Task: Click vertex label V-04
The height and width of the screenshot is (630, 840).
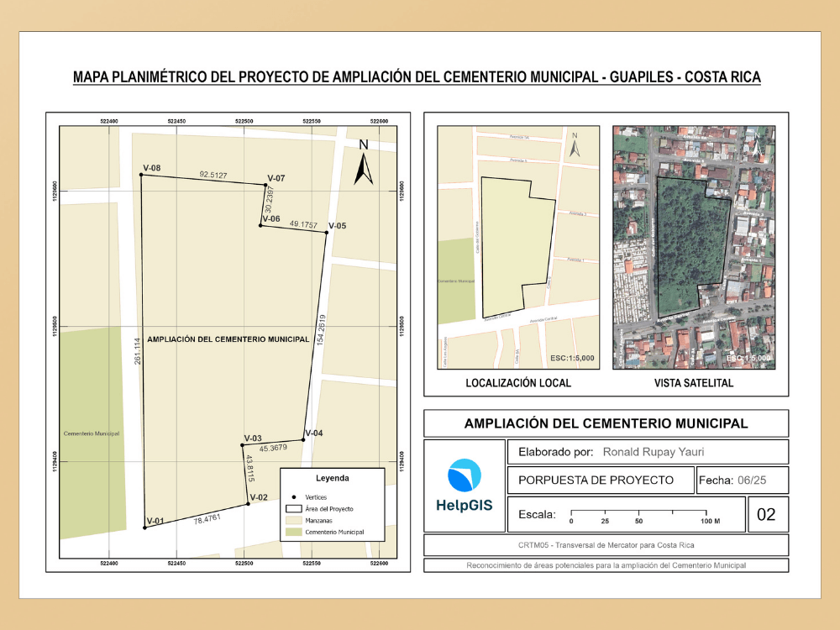Action: click(314, 433)
